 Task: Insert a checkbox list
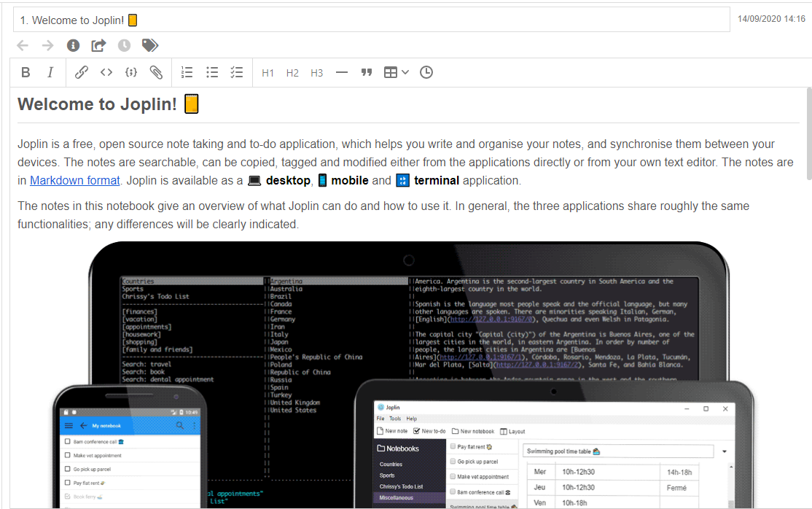[x=237, y=73]
